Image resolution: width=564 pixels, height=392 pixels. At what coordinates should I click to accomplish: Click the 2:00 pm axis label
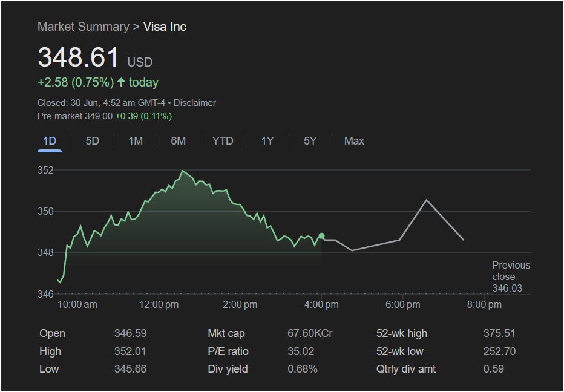click(x=240, y=305)
